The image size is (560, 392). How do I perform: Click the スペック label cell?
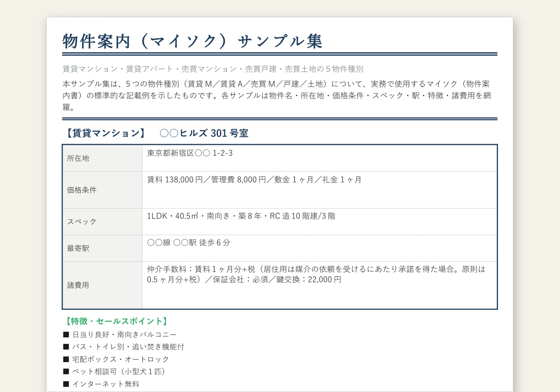click(x=103, y=222)
